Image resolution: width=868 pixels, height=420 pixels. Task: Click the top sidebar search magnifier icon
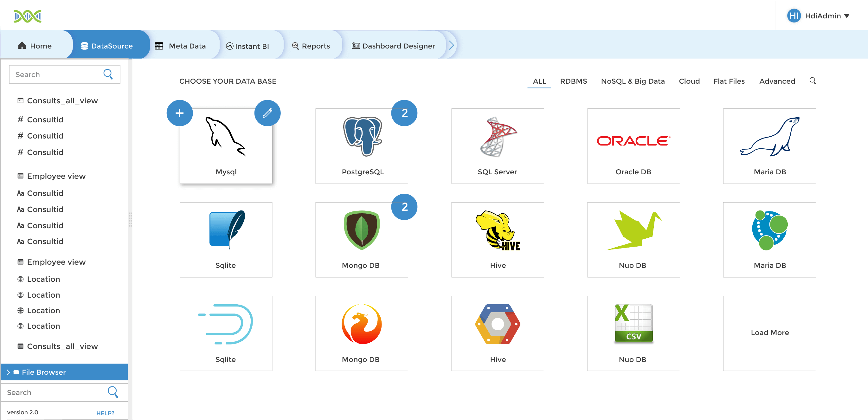coord(108,74)
